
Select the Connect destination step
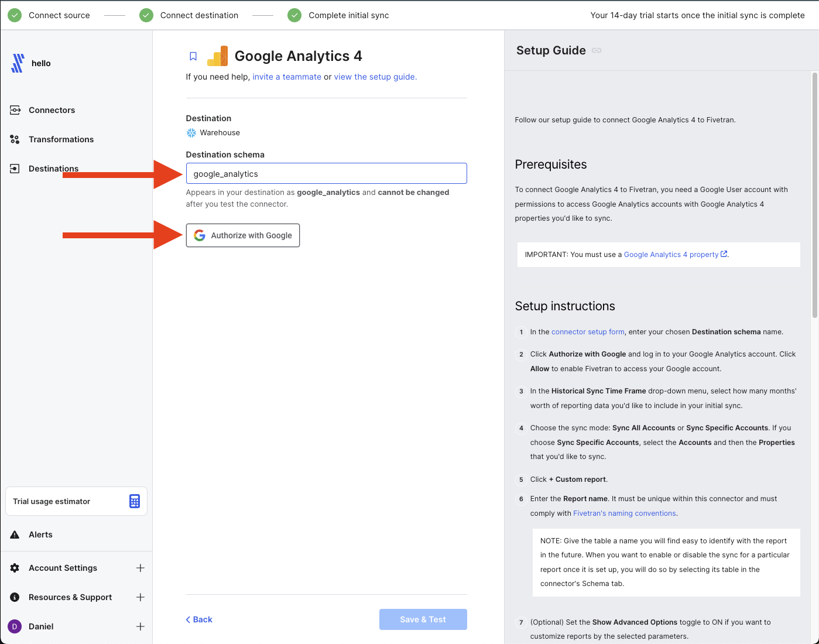click(x=199, y=15)
